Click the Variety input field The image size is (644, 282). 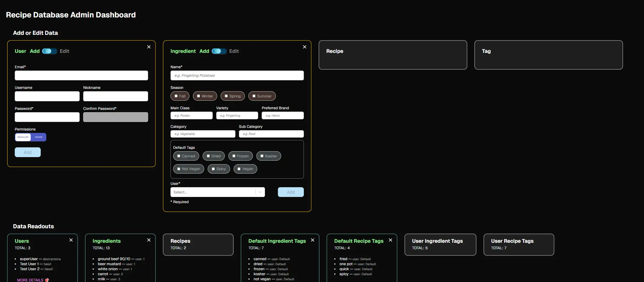point(237,115)
